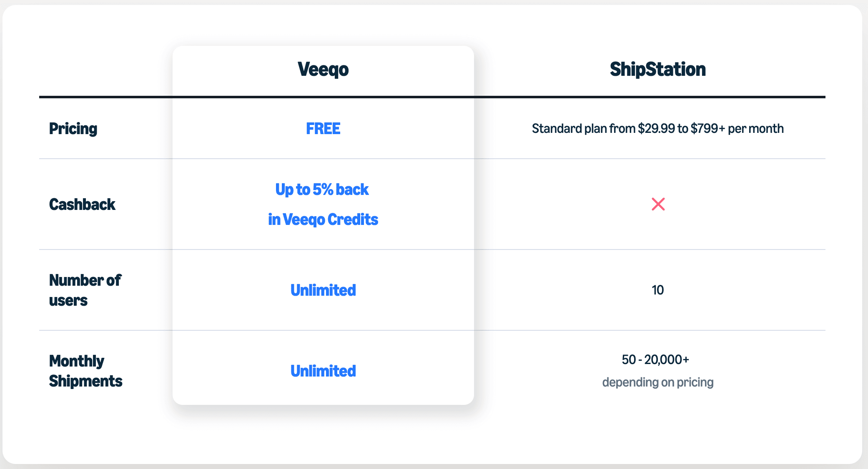Select the Veeqo column header
This screenshot has height=469, width=868.
pos(323,69)
